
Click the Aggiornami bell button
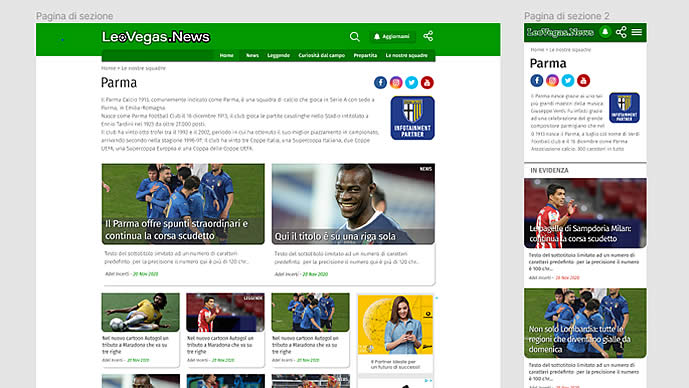tap(392, 36)
